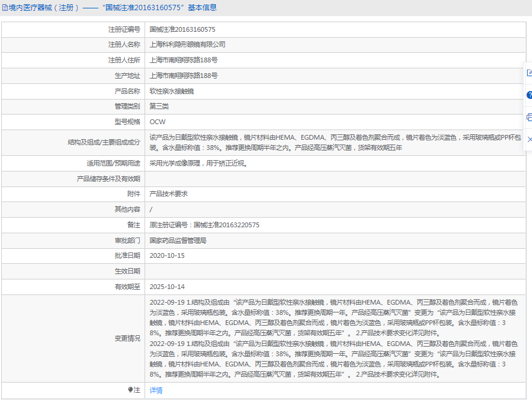Click the management category value 第三类
Image resolution: width=532 pixels, height=403 pixels.
point(159,106)
